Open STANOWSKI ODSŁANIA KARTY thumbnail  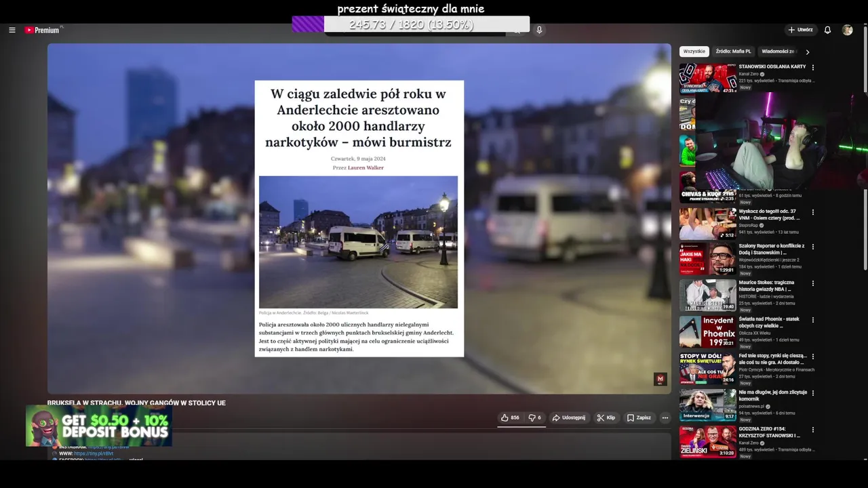707,79
